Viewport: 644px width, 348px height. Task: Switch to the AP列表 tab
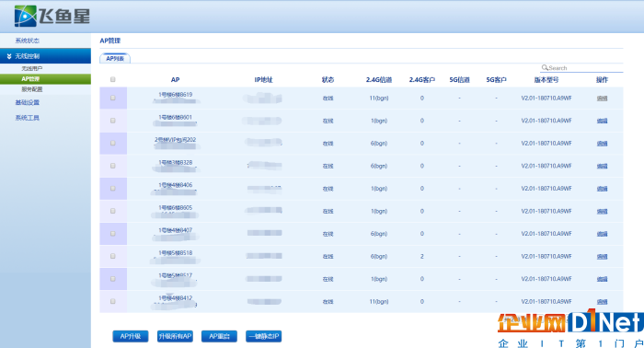coord(115,58)
